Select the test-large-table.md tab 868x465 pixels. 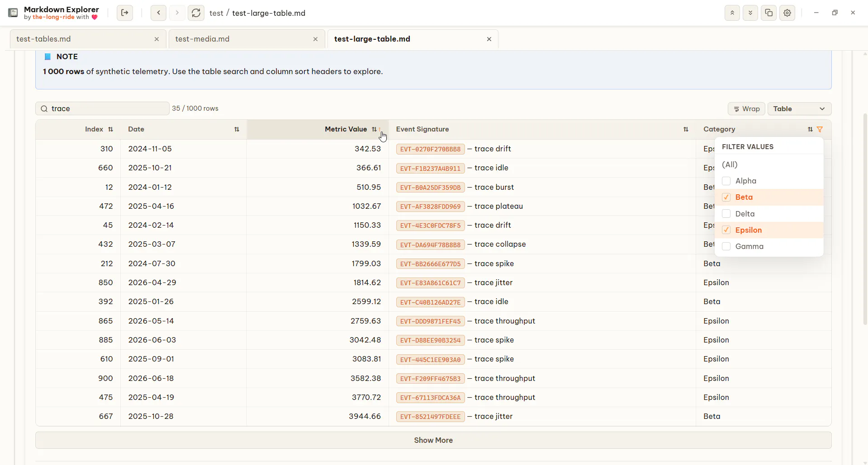pos(413,39)
